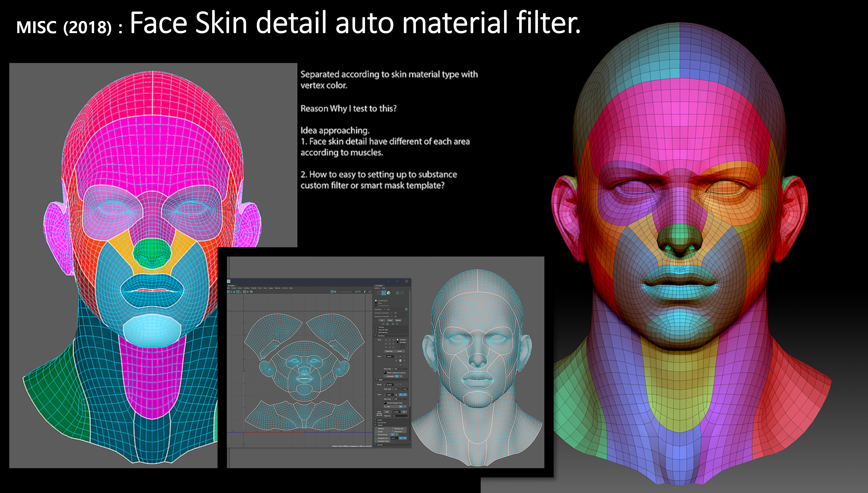The height and width of the screenshot is (493, 868).
Task: Click the Maya logo icon in title bar
Action: 228,281
